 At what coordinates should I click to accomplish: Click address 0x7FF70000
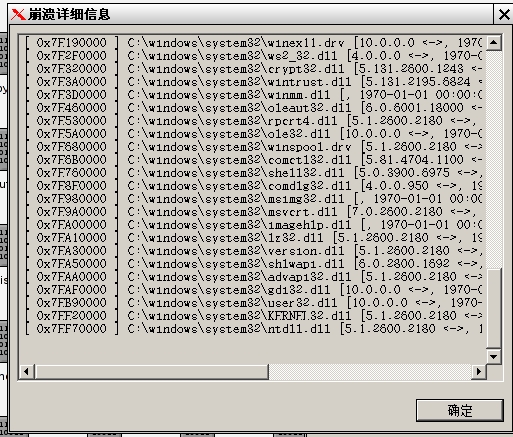pos(71,329)
